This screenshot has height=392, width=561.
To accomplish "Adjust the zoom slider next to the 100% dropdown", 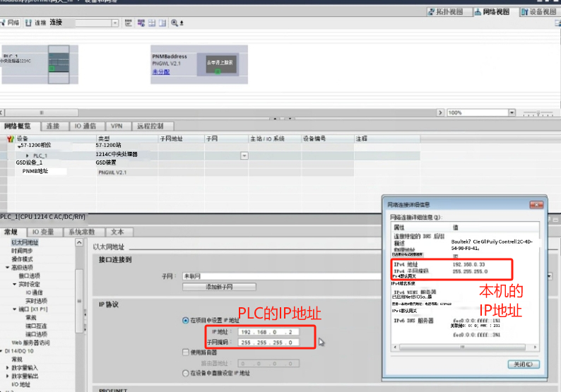I will (x=538, y=114).
